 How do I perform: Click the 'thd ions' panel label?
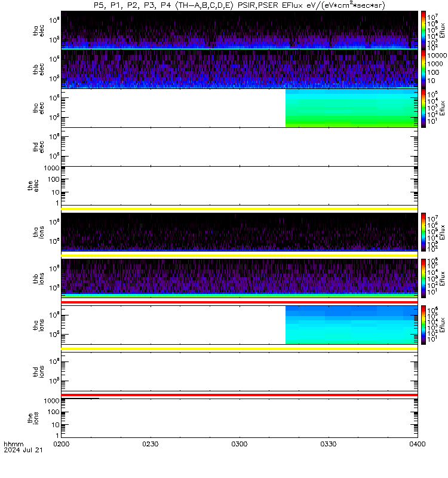(x=38, y=372)
